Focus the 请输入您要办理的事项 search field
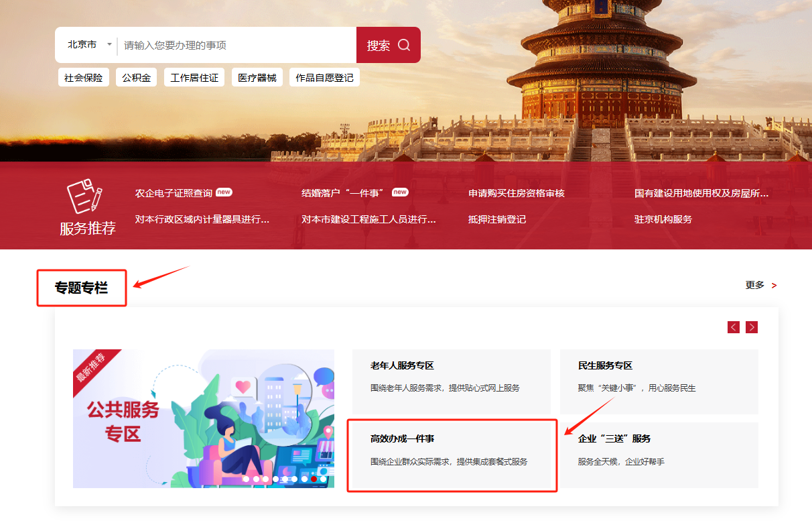The image size is (812, 525). (234, 45)
